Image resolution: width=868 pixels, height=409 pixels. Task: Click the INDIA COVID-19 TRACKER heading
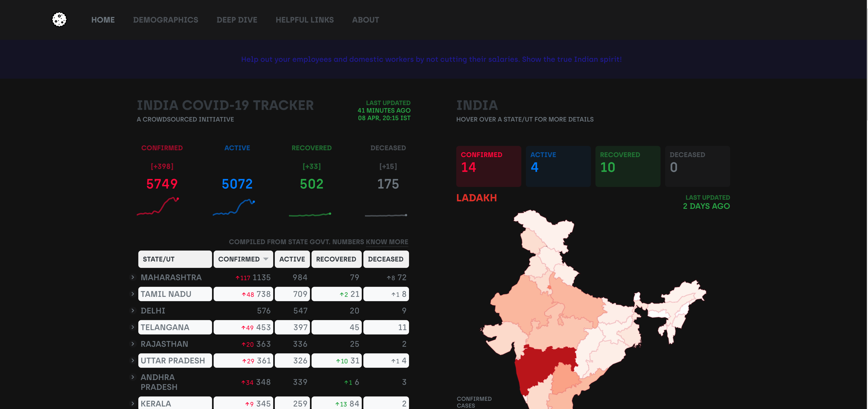[x=225, y=105]
